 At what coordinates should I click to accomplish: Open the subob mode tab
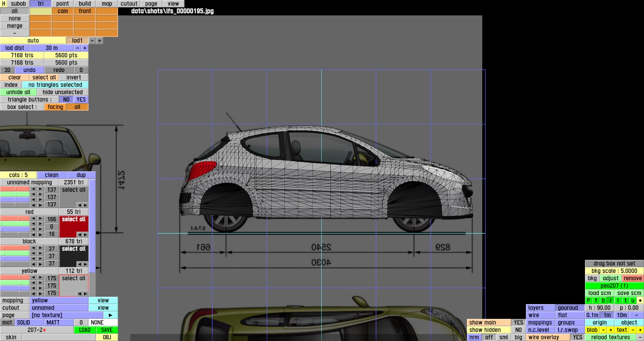18,4
